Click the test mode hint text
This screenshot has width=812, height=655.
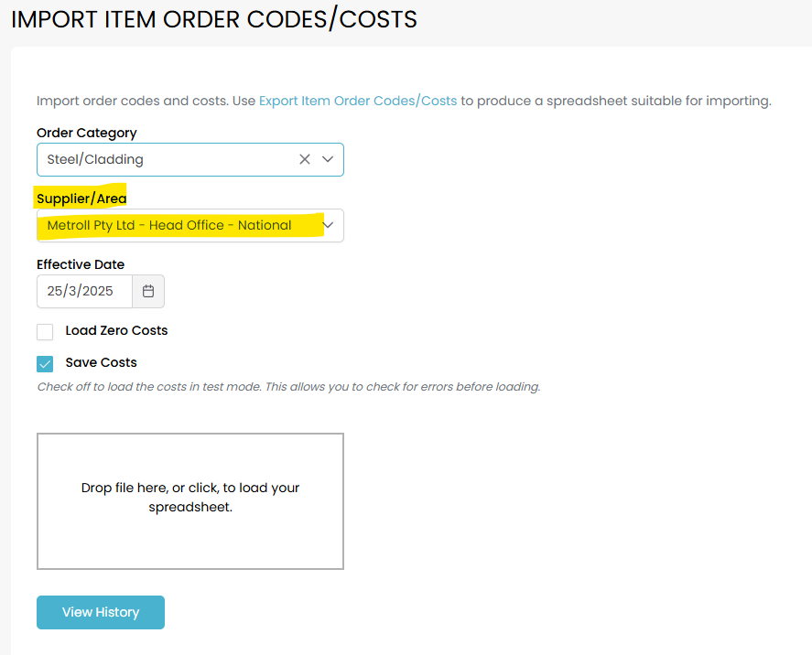288,387
